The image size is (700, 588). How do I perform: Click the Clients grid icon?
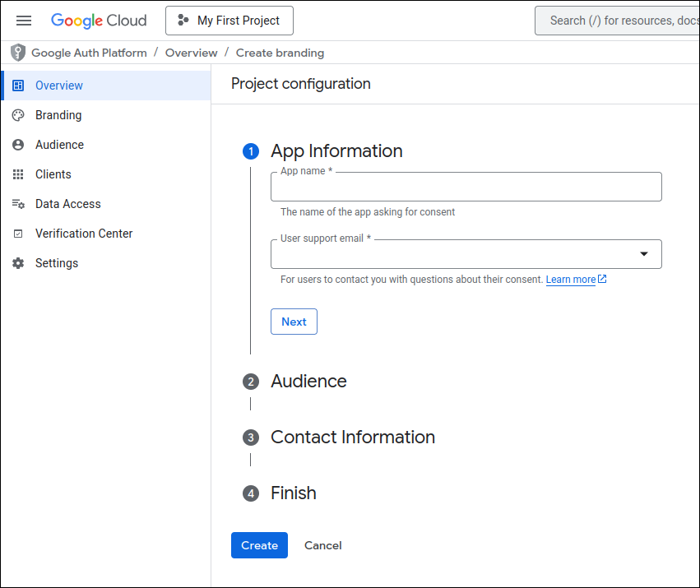[17, 174]
